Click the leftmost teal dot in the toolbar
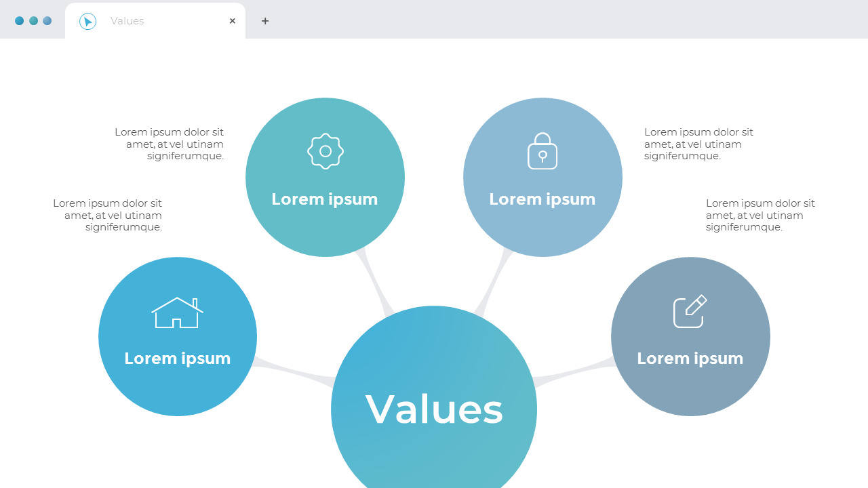The width and height of the screenshot is (868, 488). coord(20,20)
